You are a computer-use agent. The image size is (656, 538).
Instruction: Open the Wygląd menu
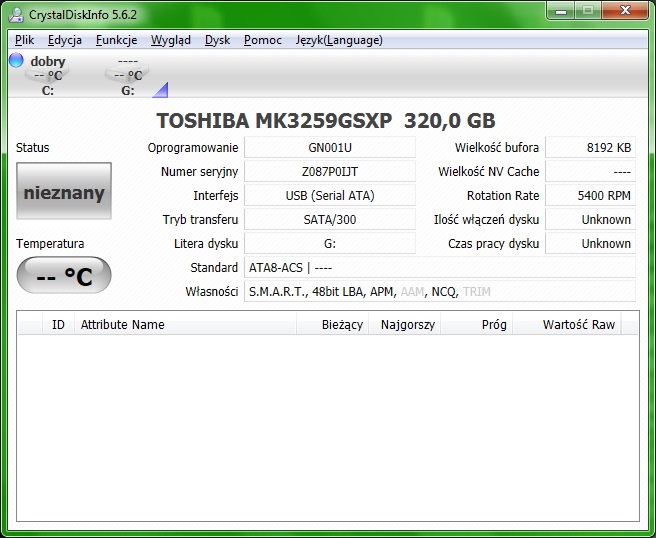171,40
